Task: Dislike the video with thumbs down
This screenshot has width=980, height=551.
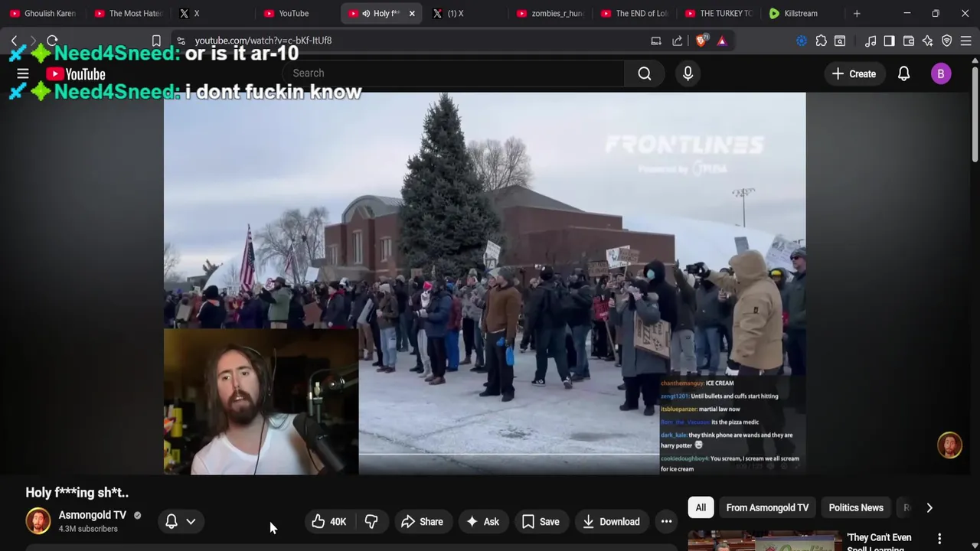Action: tap(371, 522)
